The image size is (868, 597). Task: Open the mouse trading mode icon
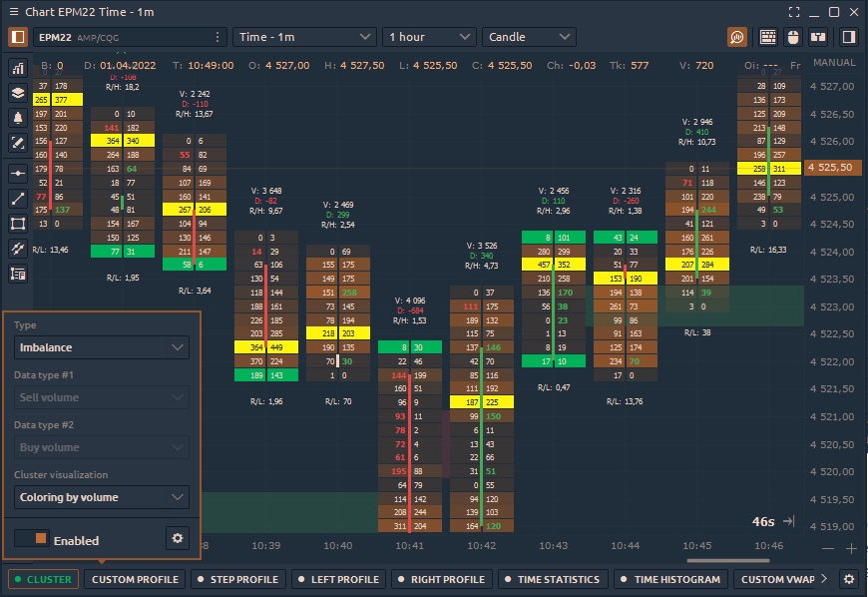pos(793,37)
